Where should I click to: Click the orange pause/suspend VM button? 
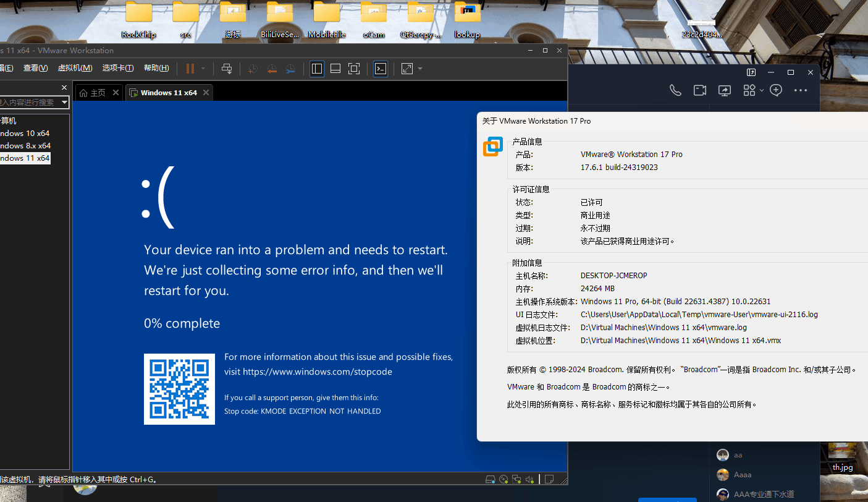pos(190,69)
